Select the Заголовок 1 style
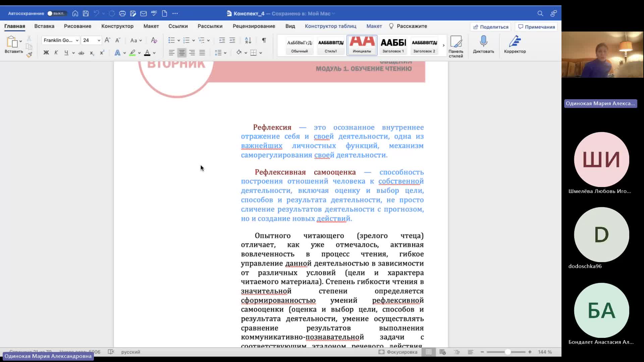Viewport: 644px width, 362px height. pyautogui.click(x=393, y=45)
